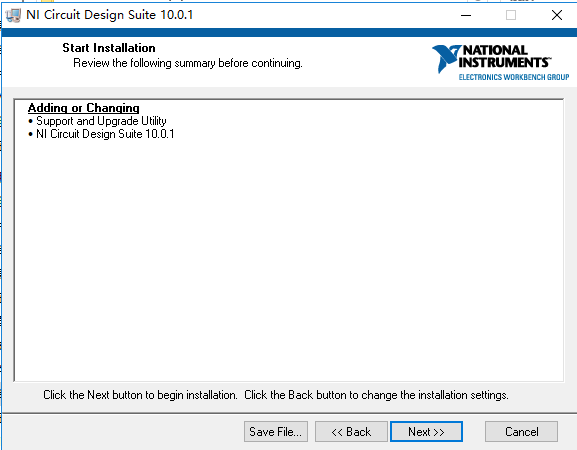
Task: Cancel the installation
Action: [x=521, y=432]
